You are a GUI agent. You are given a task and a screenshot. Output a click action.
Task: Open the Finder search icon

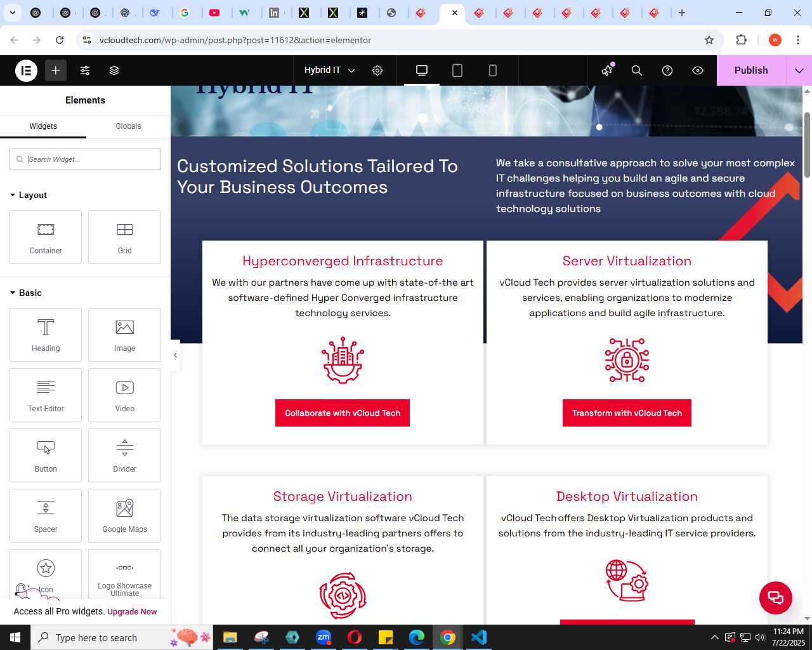(637, 70)
